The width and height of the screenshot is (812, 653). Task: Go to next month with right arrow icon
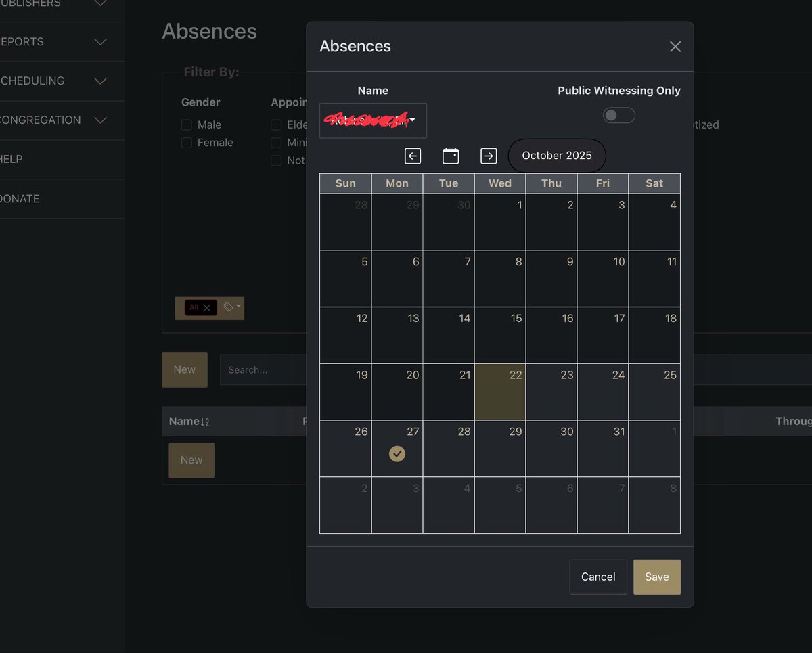489,156
